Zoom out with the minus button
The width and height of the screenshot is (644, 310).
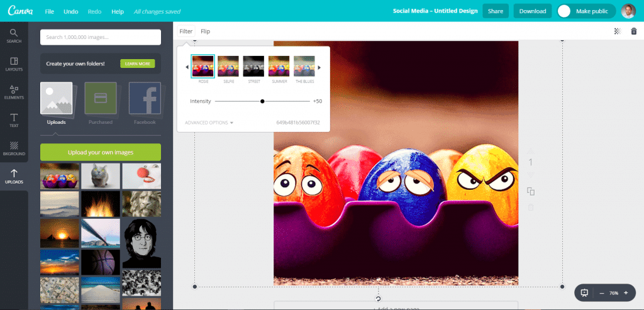pos(602,293)
